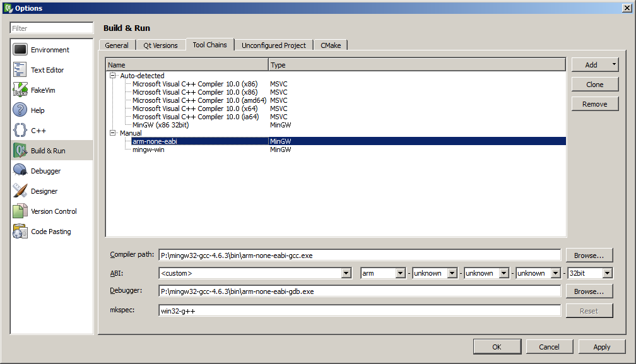Image resolution: width=636 pixels, height=364 pixels.
Task: Click the Cancel button
Action: [x=549, y=347]
